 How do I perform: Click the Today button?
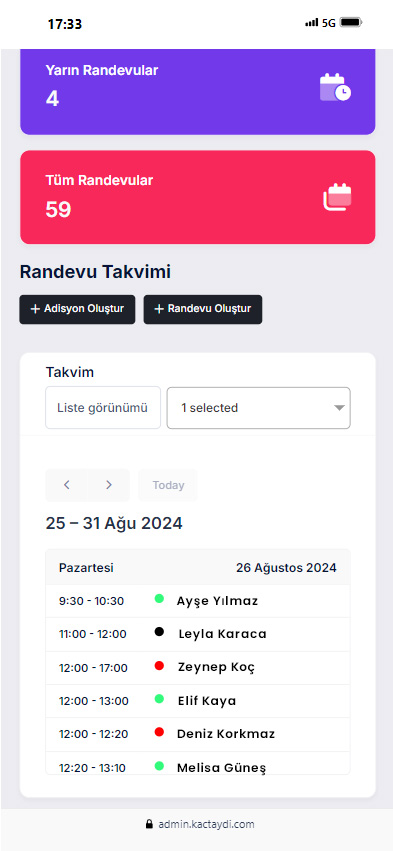168,485
